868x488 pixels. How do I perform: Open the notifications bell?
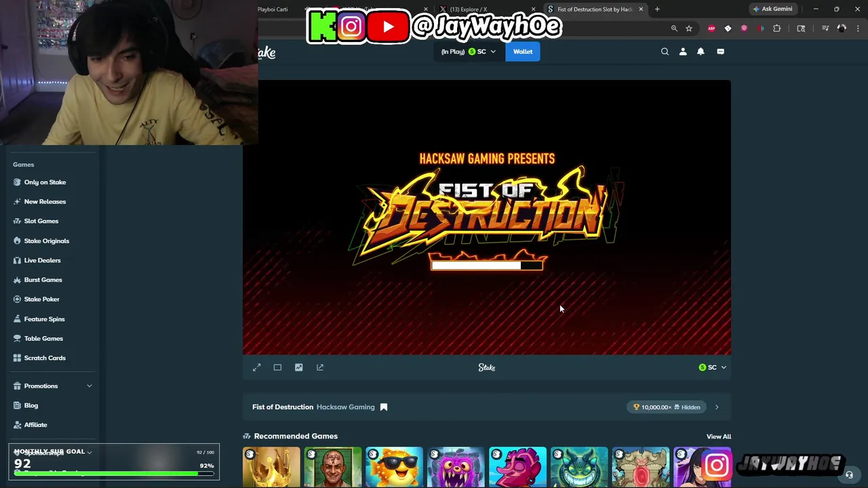[x=701, y=52]
